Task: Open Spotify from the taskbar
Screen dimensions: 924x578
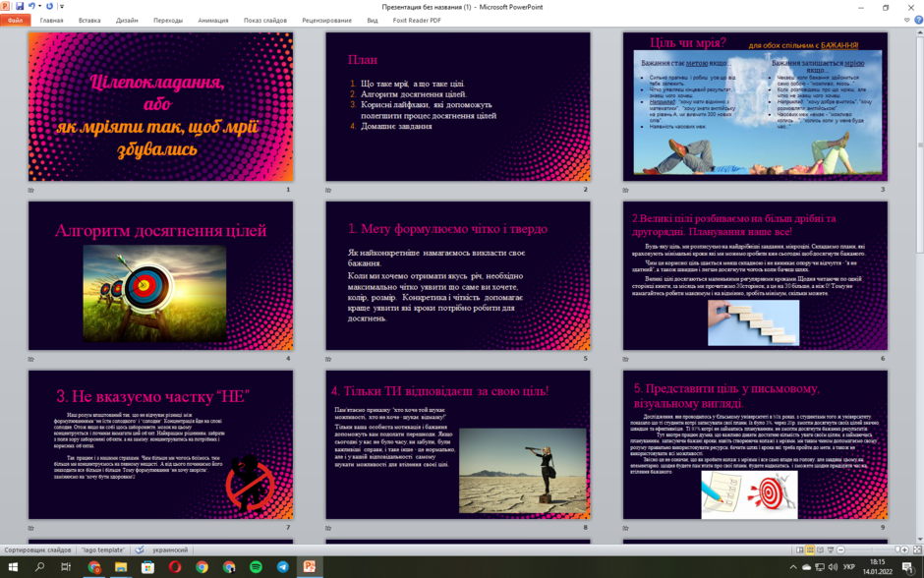Action: click(x=256, y=567)
